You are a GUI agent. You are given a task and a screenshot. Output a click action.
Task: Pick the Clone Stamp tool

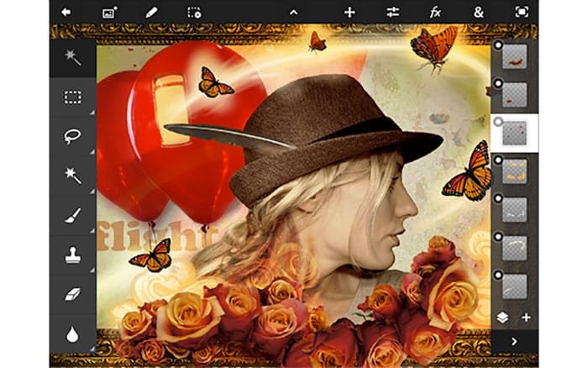pyautogui.click(x=73, y=253)
